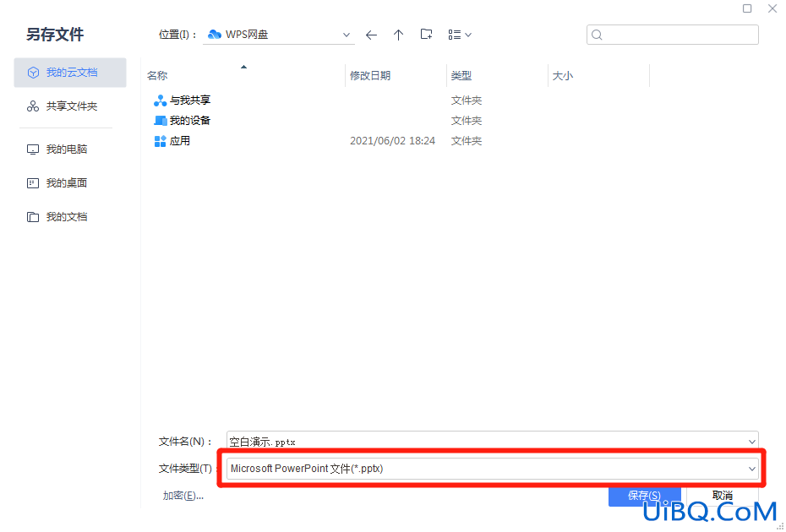Click the WPS cloud icon in location bar

click(215, 35)
